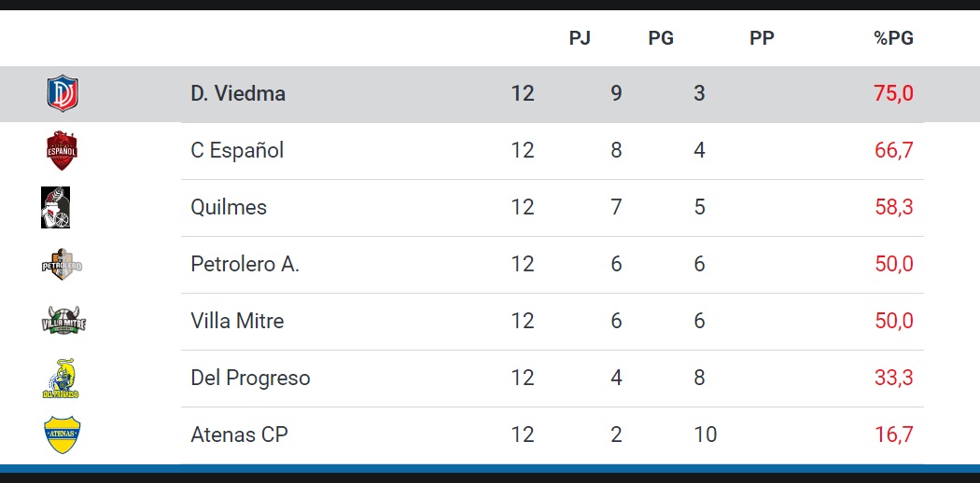Click D. Viedma's 75,0 win percentage
980x483 pixels.
tap(893, 94)
